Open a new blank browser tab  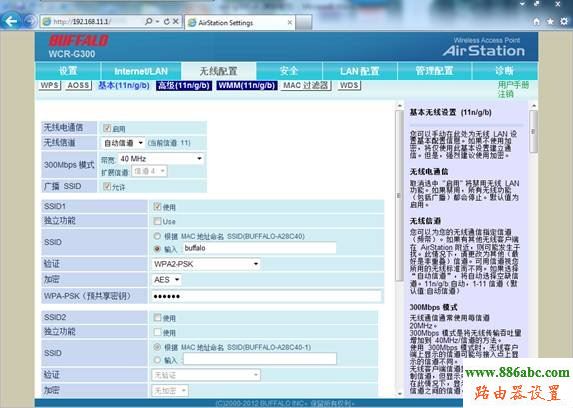point(304,23)
